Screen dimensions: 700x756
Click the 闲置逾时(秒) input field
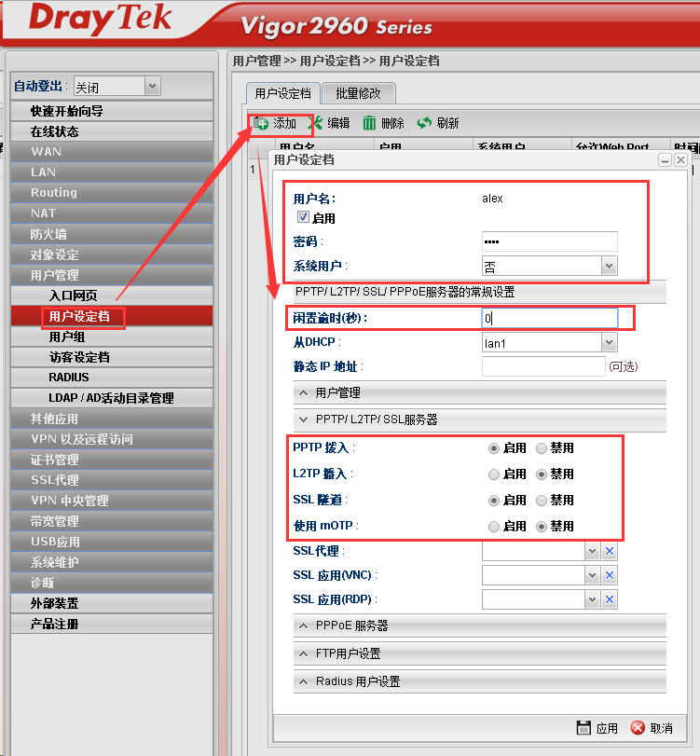pos(550,318)
